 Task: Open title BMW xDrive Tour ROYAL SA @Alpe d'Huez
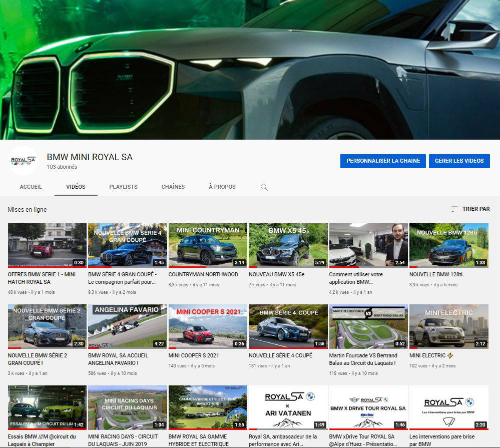[x=363, y=440]
